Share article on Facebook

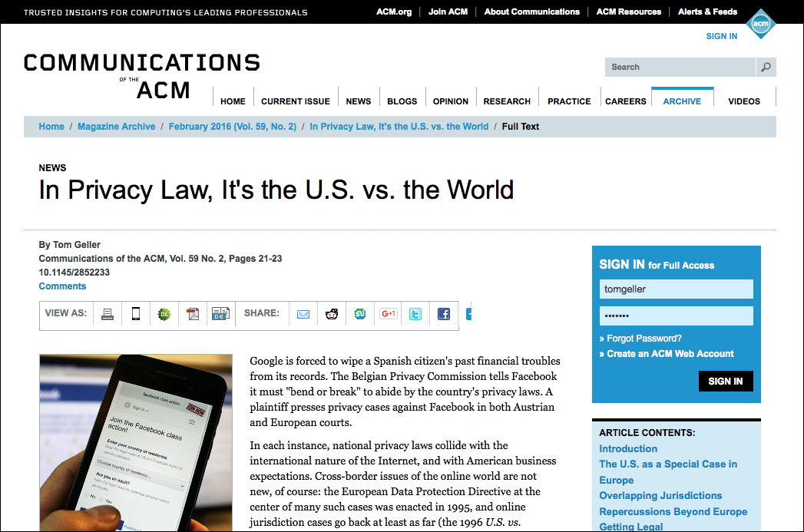444,314
